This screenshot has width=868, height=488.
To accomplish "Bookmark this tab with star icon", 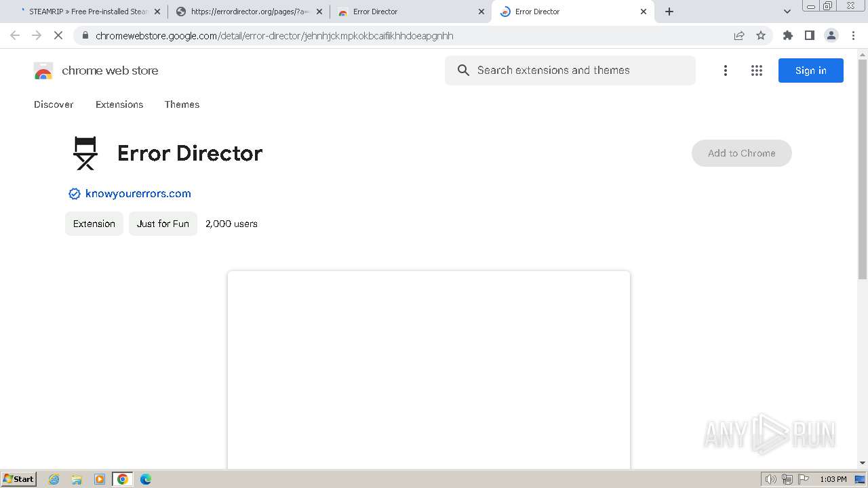I will coord(761,36).
